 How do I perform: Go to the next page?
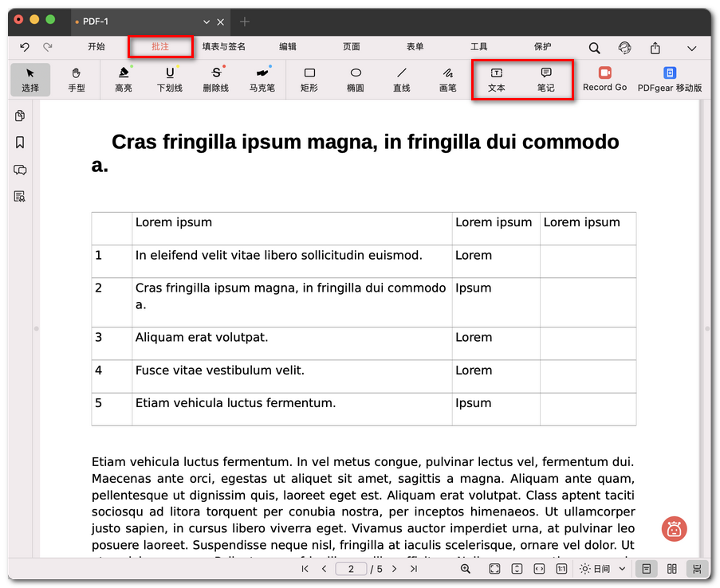394,569
